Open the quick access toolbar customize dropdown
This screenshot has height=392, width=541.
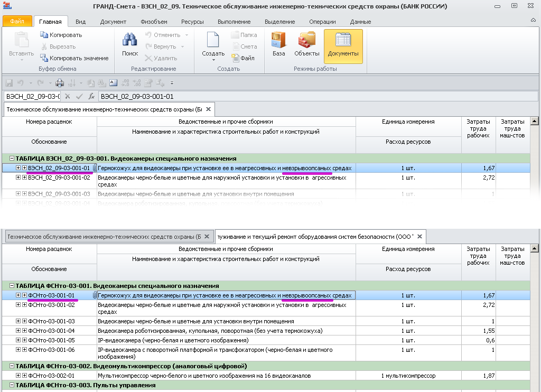(172, 83)
